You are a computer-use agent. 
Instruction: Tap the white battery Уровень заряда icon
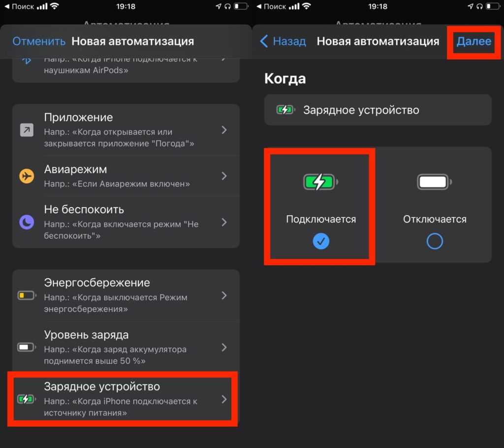point(27,348)
